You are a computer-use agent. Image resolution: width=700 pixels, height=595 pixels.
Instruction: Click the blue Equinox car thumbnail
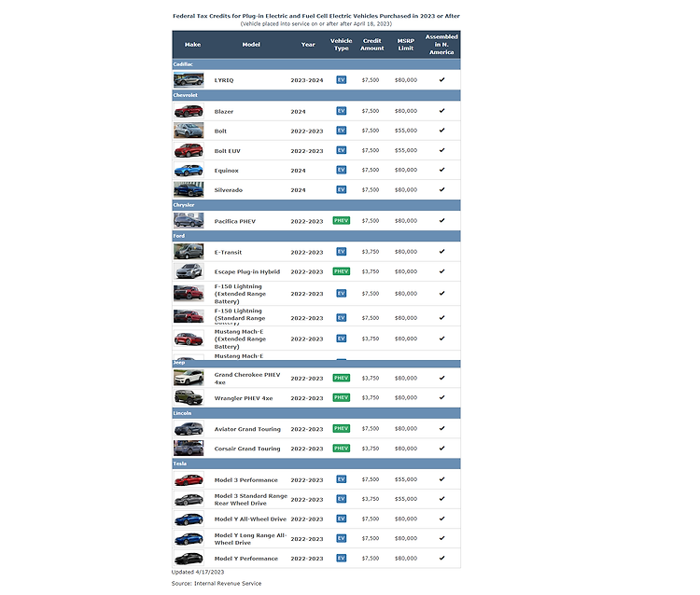[x=189, y=171]
